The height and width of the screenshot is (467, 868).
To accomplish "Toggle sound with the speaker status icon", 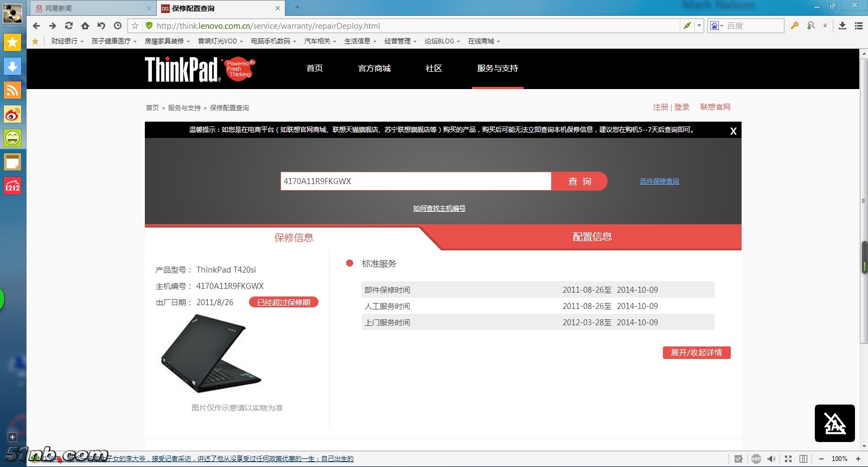I will coord(771,459).
